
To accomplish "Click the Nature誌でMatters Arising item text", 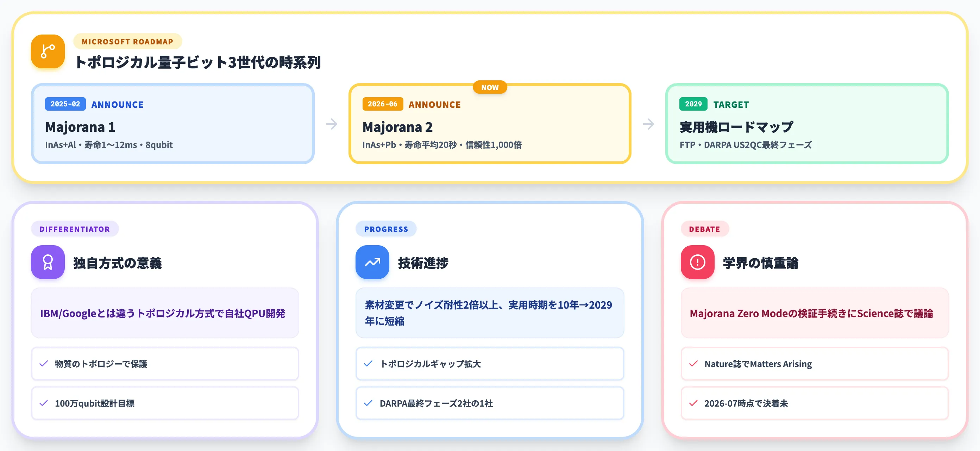I will (758, 364).
